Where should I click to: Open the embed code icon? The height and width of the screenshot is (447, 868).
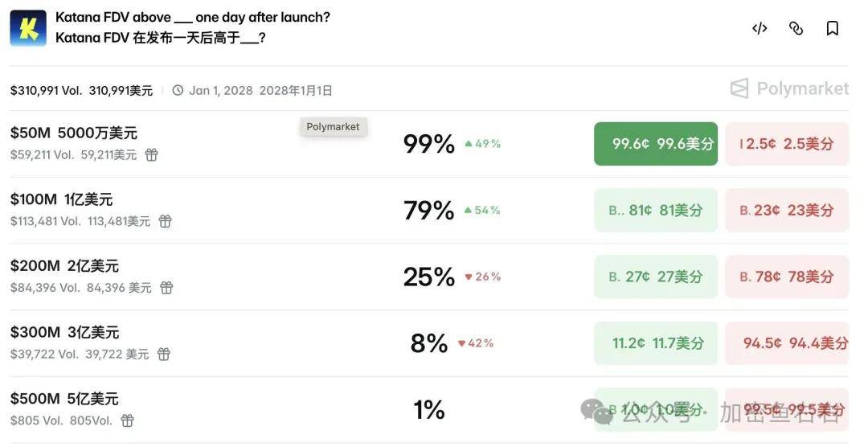pyautogui.click(x=759, y=28)
